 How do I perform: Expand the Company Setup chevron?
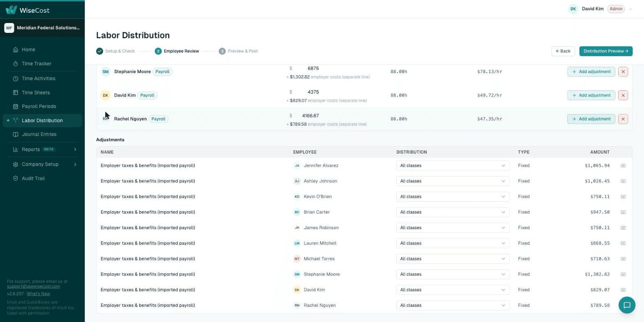[75, 164]
